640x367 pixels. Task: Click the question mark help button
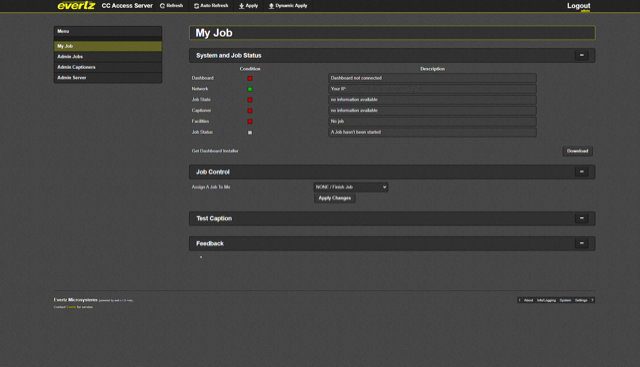click(x=592, y=300)
